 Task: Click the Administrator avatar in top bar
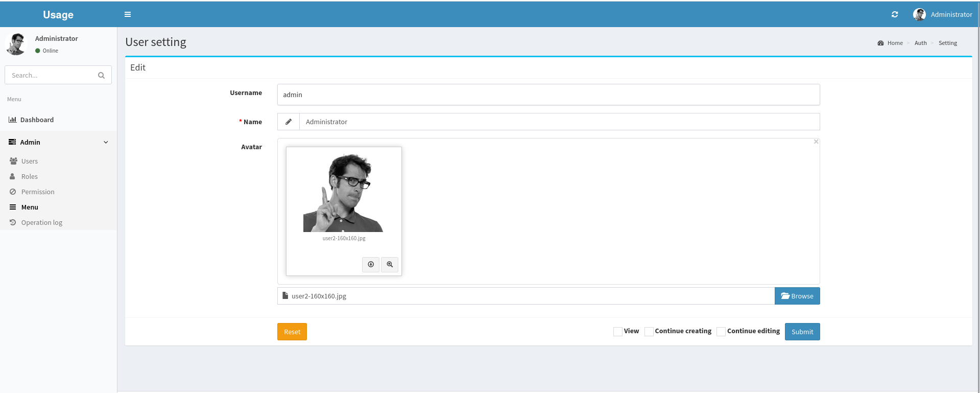coord(919,14)
